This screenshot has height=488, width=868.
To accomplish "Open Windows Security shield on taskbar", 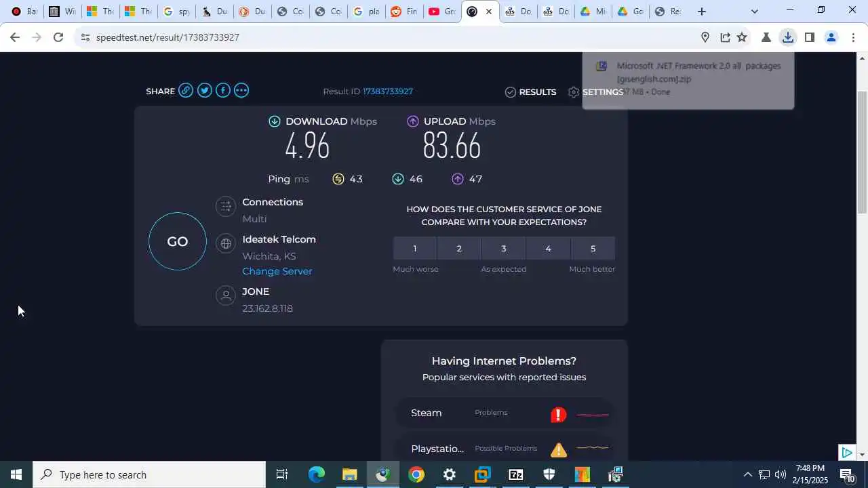I will point(549,474).
